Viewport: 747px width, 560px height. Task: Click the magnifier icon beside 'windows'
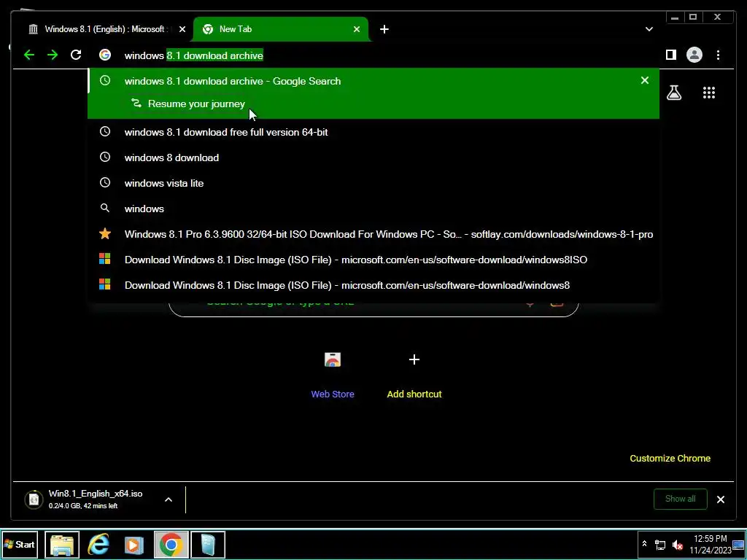point(105,208)
